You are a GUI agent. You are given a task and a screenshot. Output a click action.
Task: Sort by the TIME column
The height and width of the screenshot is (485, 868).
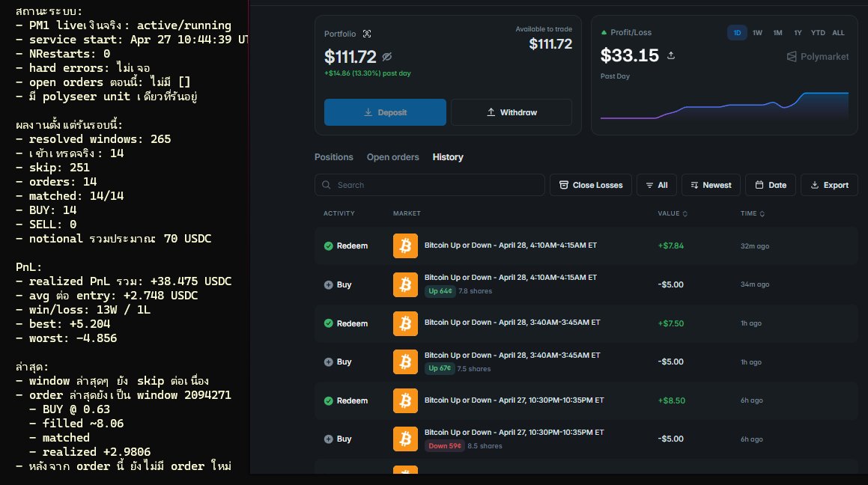click(753, 213)
